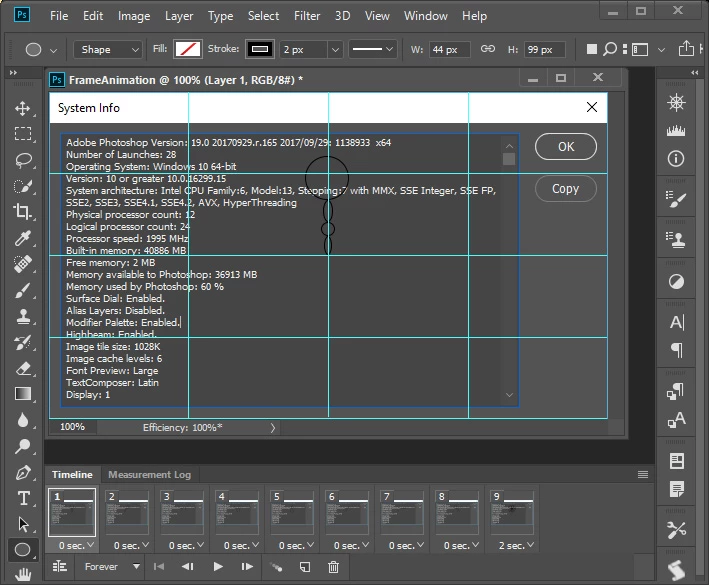Select the Healing Brush tool
Viewport: 709px width, 585px height.
(x=23, y=264)
